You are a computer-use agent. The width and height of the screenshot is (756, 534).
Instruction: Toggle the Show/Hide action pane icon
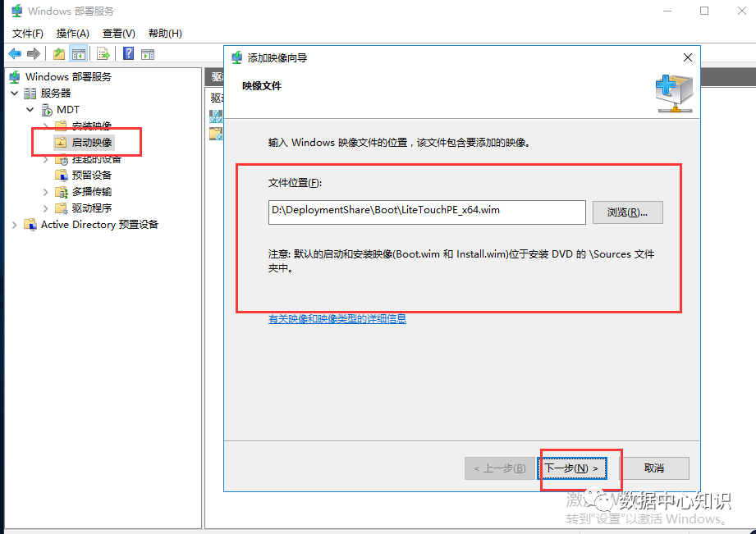coord(148,54)
